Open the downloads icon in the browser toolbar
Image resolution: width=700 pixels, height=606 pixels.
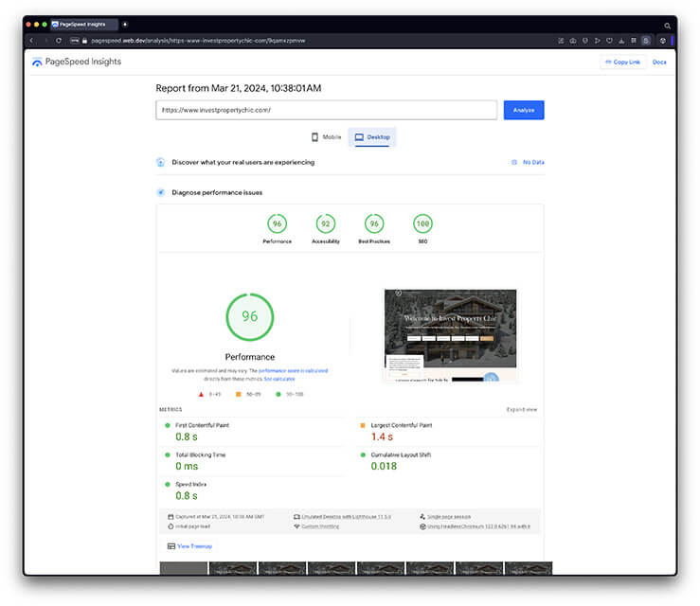point(621,41)
